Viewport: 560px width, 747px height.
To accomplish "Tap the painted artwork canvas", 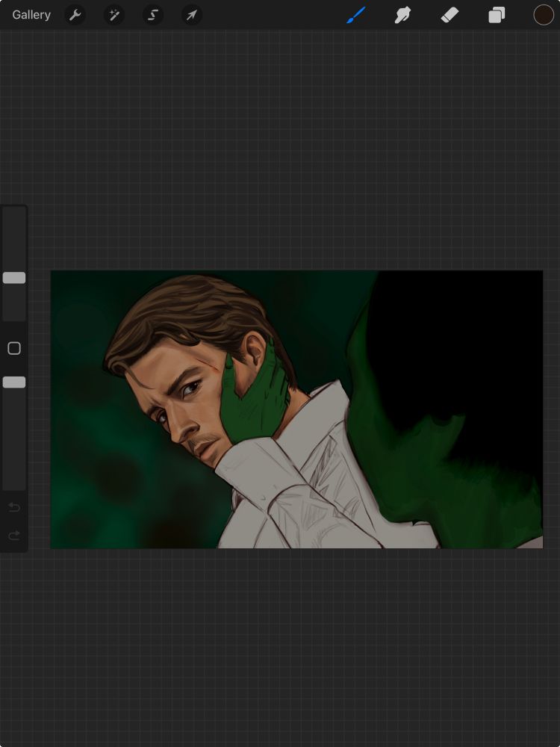I will click(296, 409).
